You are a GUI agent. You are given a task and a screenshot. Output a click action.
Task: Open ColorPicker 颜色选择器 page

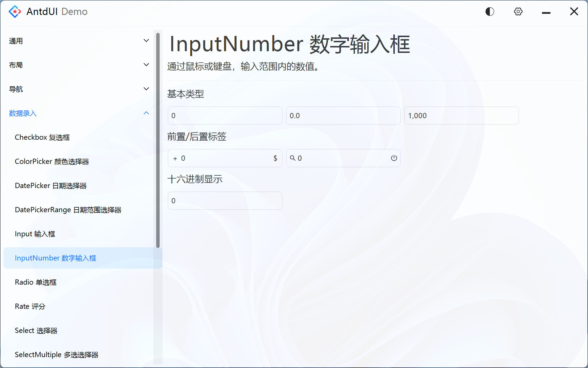coord(52,161)
